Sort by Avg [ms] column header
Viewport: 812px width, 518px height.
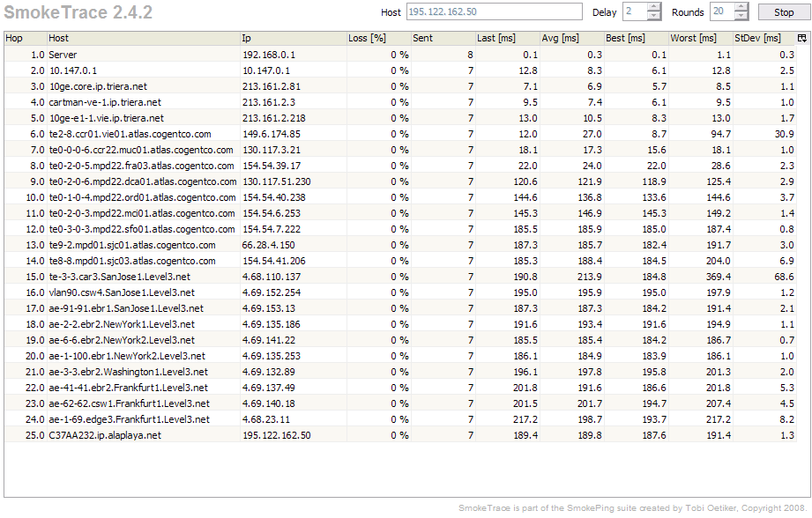[571, 38]
